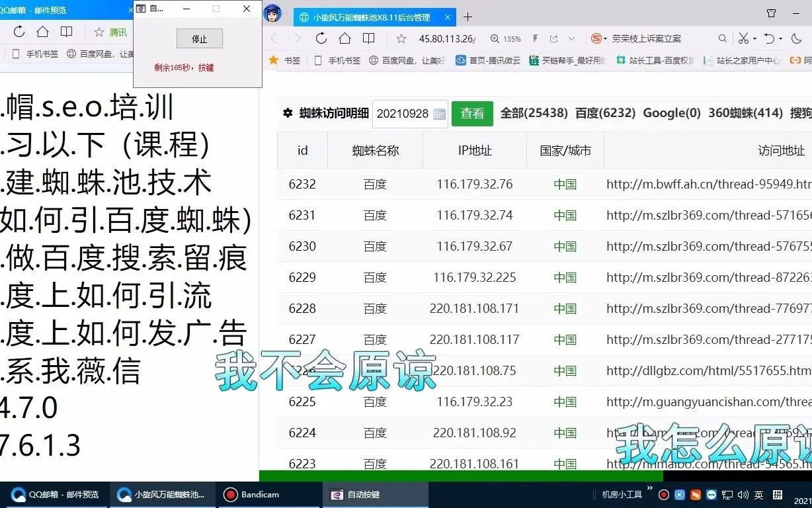The width and height of the screenshot is (812, 508).
Task: Click the undo-close-tab arrow icon
Action: [x=769, y=38]
